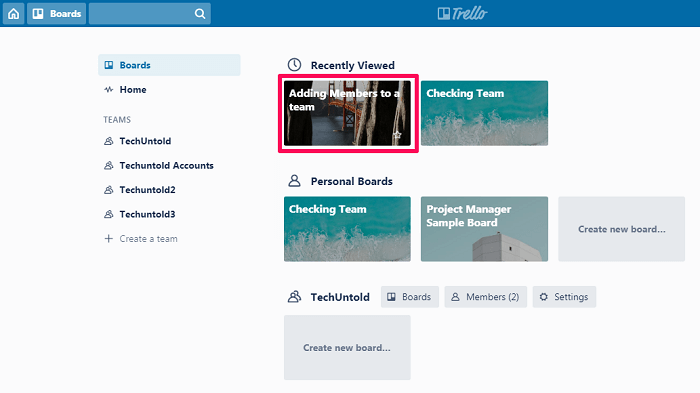Click the Trello logo in the header

462,13
